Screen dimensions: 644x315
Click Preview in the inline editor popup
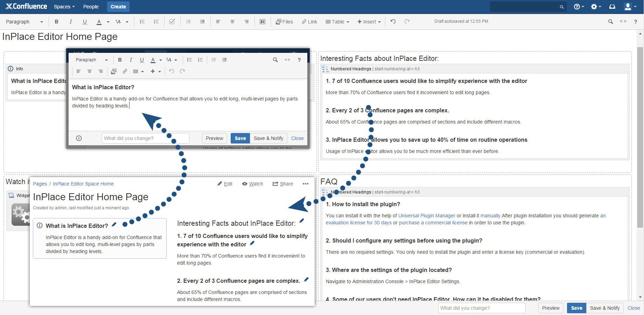[x=215, y=138]
